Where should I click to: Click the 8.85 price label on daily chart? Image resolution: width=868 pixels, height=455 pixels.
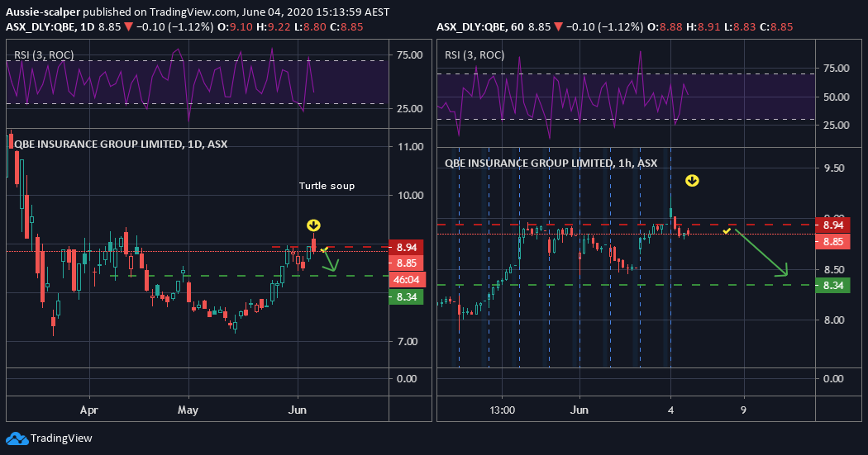[407, 263]
